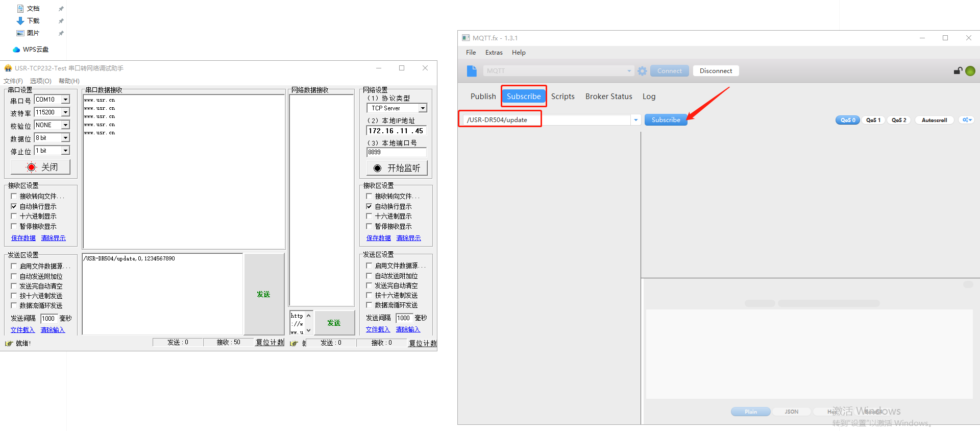
Task: Open connection settings via the gear icon
Action: point(642,71)
